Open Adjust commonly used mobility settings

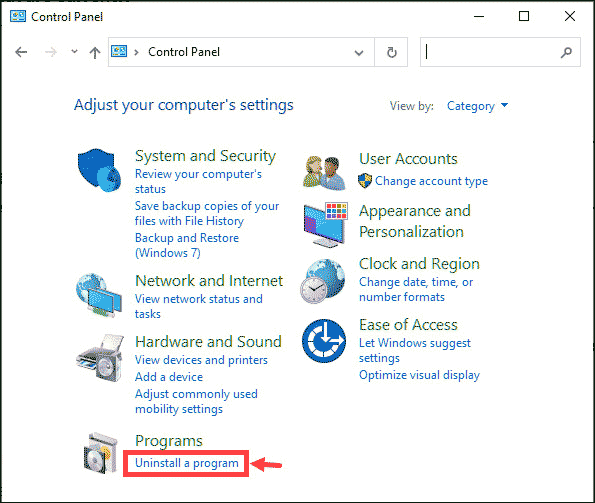pos(196,401)
